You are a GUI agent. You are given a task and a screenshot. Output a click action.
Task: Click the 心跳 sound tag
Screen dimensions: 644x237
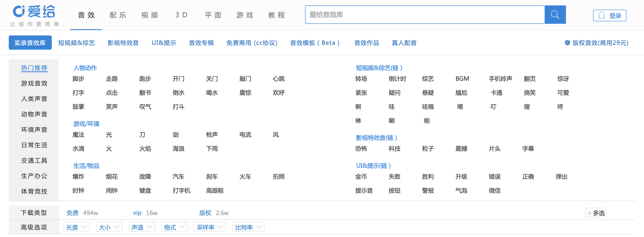[x=279, y=79]
